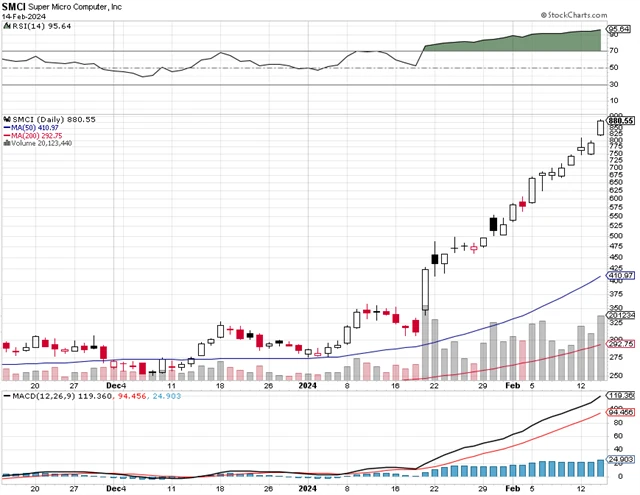Viewport: 640px width, 495px height.
Task: Click the last MACD histogram bar
Action: (x=600, y=468)
